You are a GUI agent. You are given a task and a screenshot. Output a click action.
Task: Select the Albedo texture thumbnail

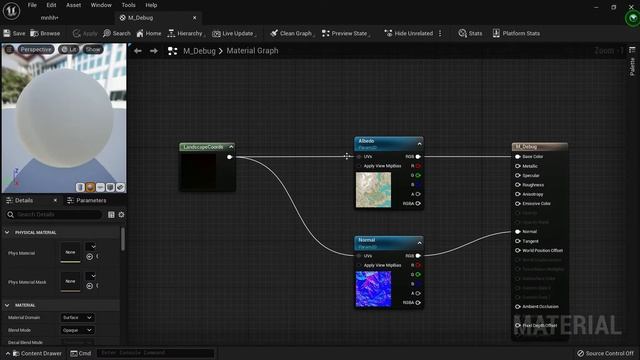(373, 190)
